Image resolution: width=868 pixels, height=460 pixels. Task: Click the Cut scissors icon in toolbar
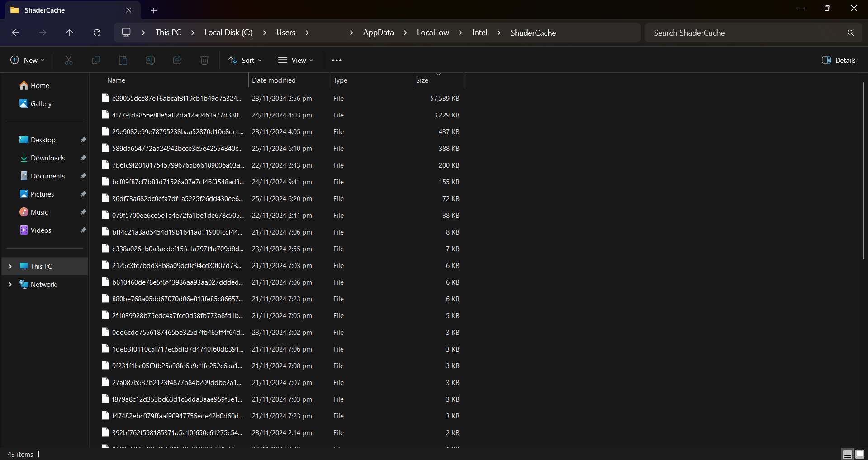click(x=69, y=60)
